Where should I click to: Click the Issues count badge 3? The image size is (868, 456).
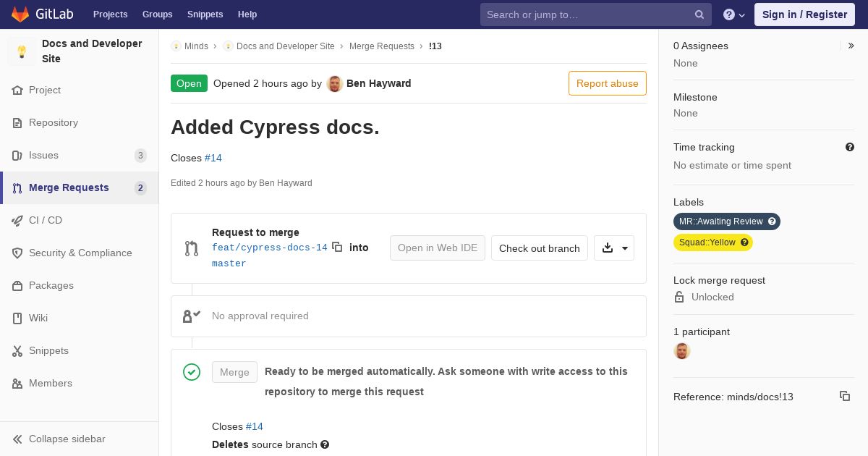coord(140,156)
